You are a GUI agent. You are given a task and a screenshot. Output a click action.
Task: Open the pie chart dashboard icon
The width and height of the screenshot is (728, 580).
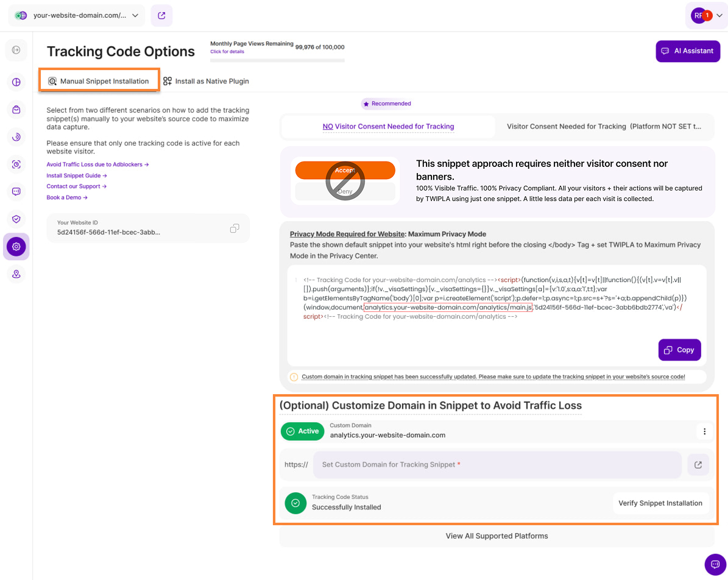[16, 82]
